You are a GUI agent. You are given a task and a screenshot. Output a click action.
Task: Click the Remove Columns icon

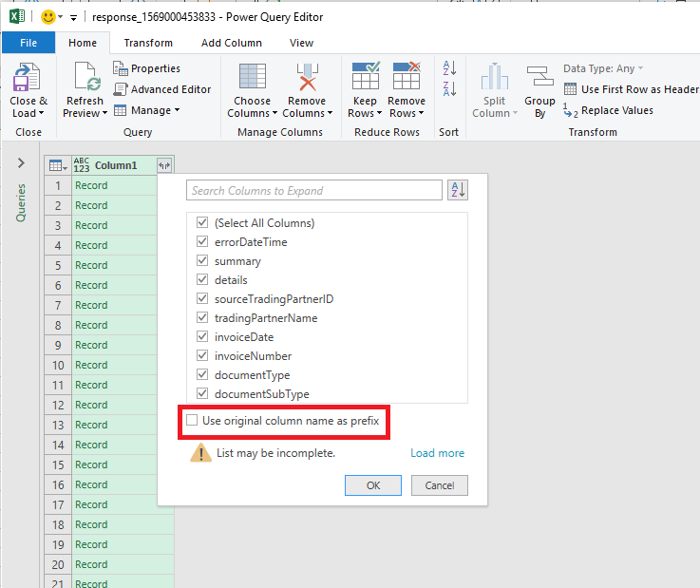(307, 77)
